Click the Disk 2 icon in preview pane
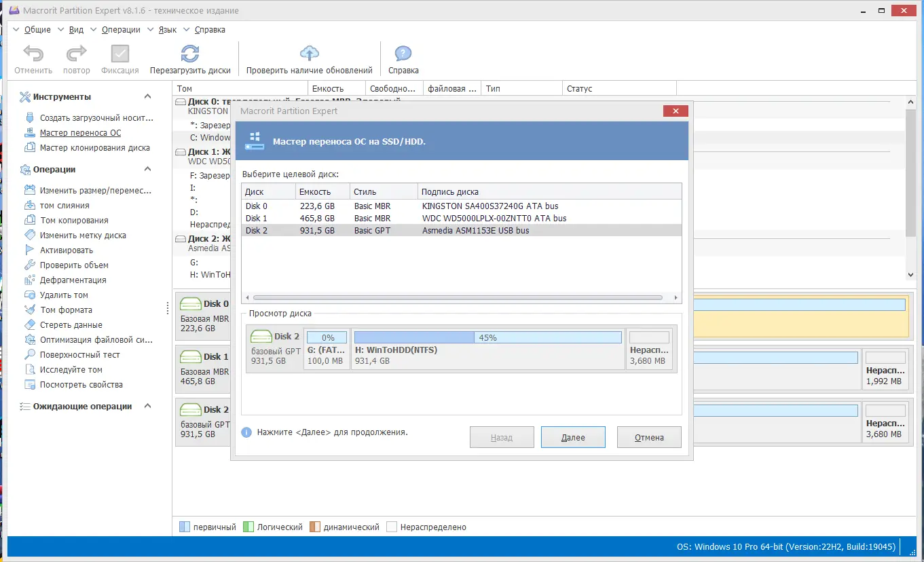Screen dimensions: 924x562 [261, 336]
